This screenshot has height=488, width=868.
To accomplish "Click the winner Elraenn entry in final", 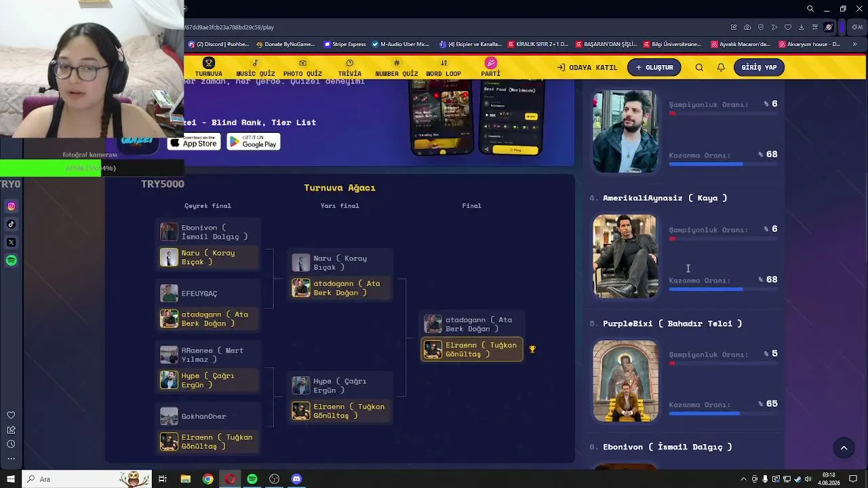I will [472, 350].
